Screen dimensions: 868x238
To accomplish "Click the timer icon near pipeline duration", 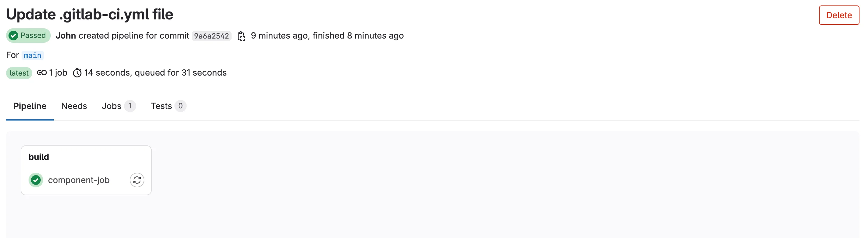I will [x=77, y=73].
